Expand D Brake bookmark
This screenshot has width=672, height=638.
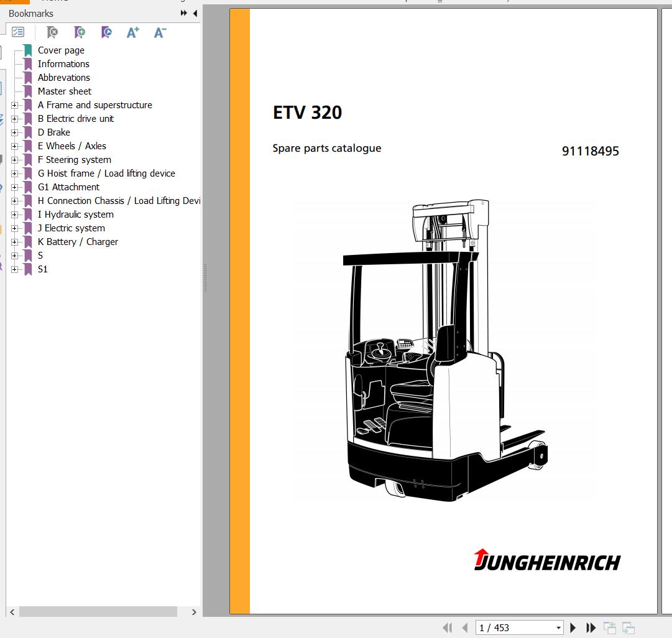pos(14,132)
